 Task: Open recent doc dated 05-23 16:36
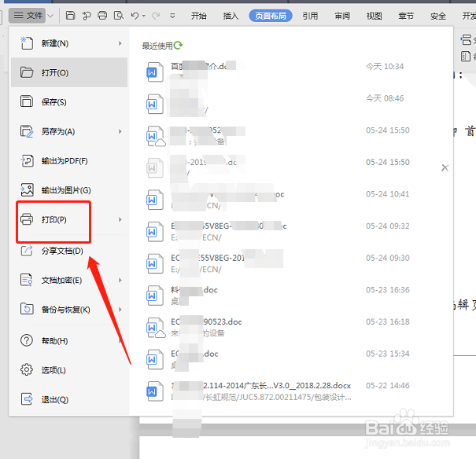click(x=290, y=296)
